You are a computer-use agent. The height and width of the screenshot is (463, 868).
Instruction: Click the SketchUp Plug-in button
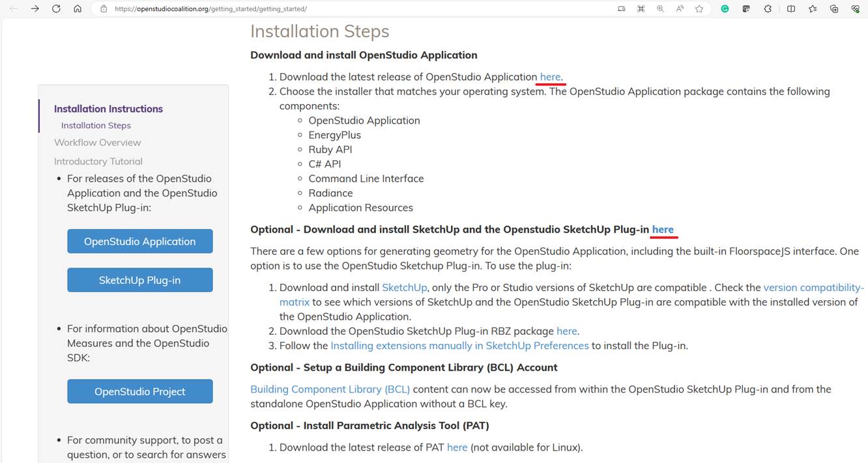pos(140,281)
